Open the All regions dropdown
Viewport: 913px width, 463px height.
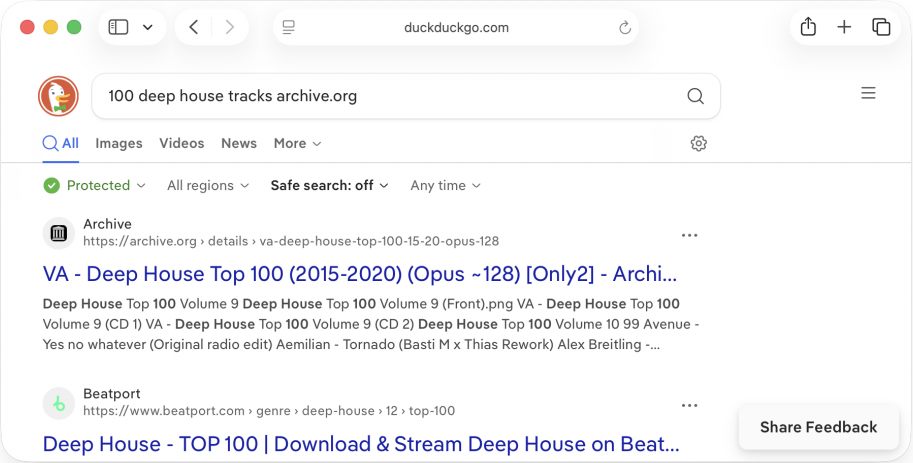pos(208,186)
